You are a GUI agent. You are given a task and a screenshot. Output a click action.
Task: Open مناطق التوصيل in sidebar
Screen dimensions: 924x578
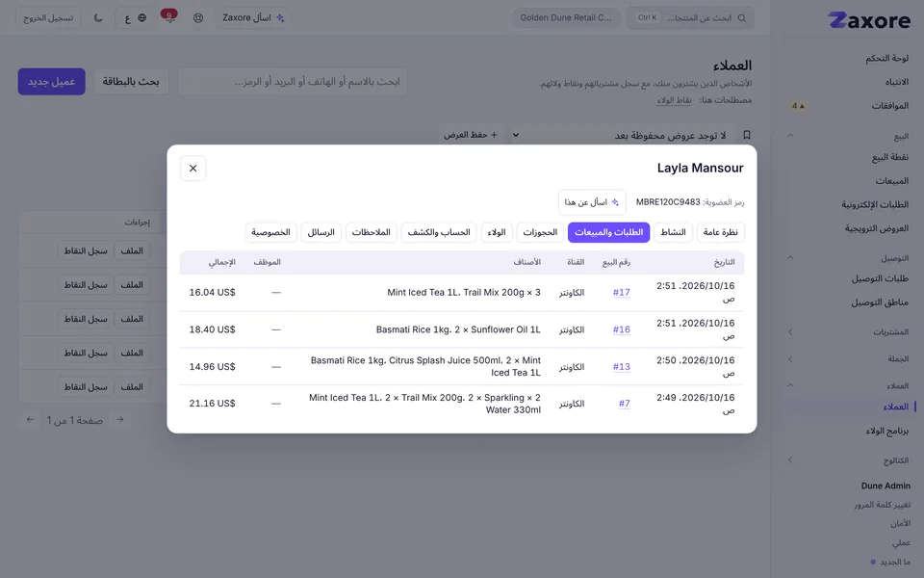point(879,302)
